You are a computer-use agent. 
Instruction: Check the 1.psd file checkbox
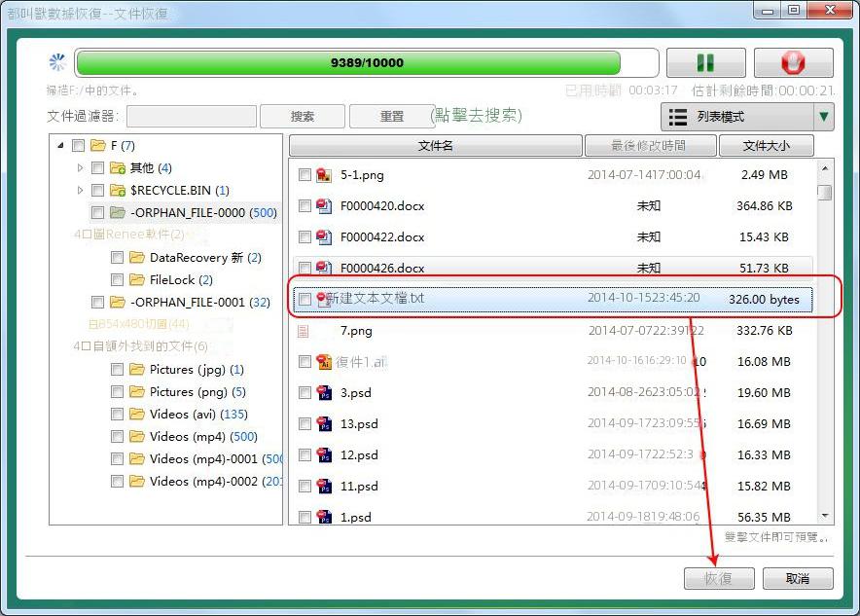(305, 518)
